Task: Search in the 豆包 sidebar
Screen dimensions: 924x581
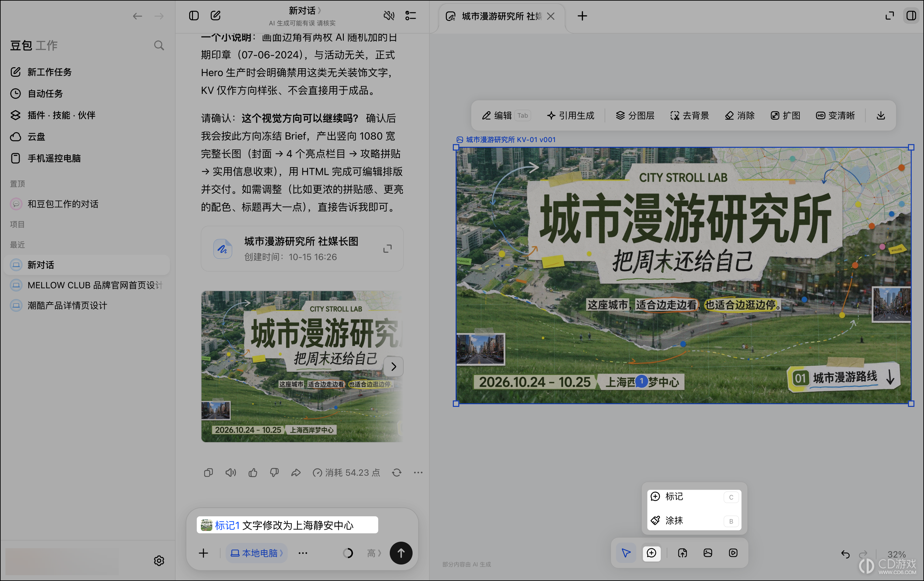Action: (x=159, y=46)
